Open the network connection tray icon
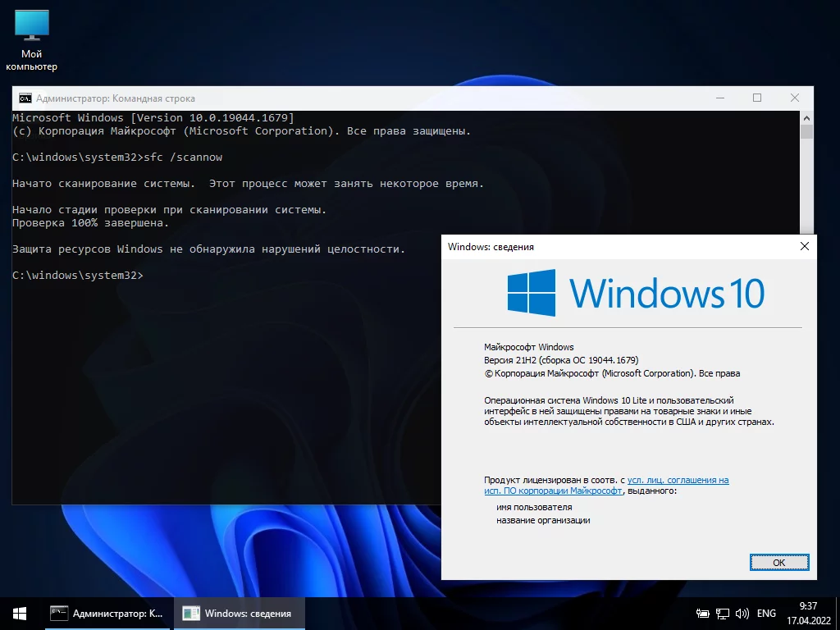Viewport: 840px width, 630px height. click(x=723, y=614)
